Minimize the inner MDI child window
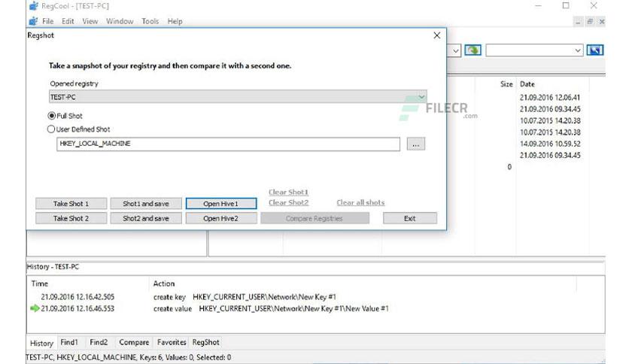The image size is (629, 364). pyautogui.click(x=578, y=22)
